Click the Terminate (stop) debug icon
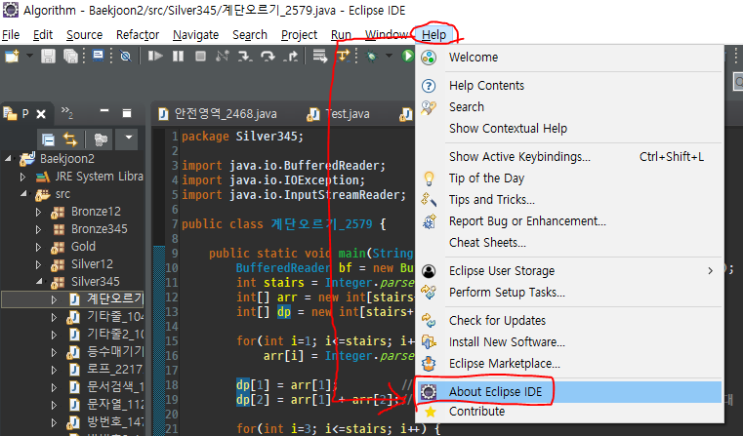Image resolution: width=743 pixels, height=436 pixels. (x=200, y=56)
